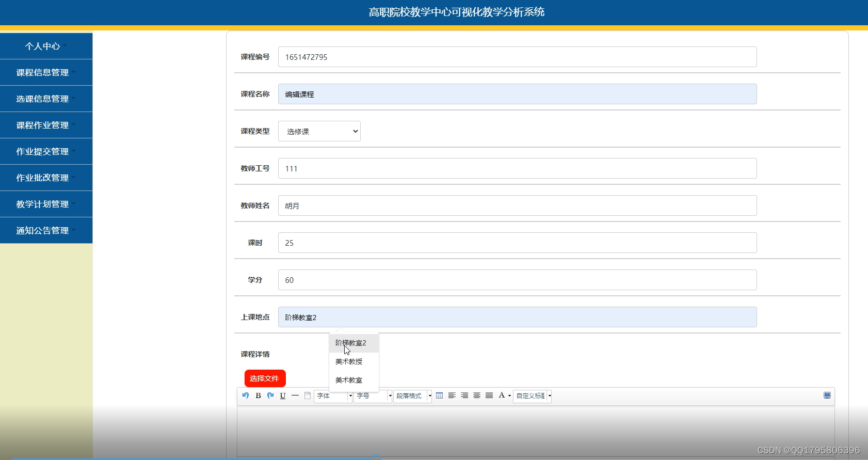This screenshot has width=868, height=460.
Task: Open 作业批改管理 in the sidebar
Action: pos(46,178)
